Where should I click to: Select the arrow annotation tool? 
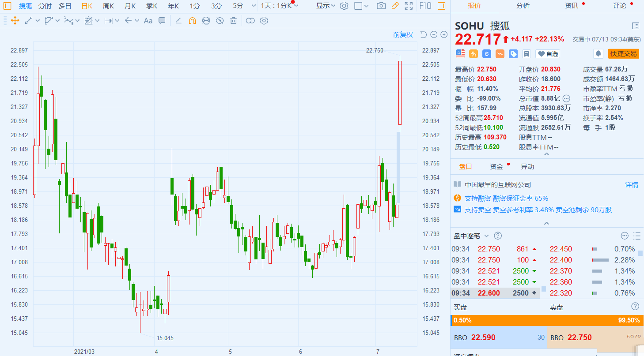[129, 20]
